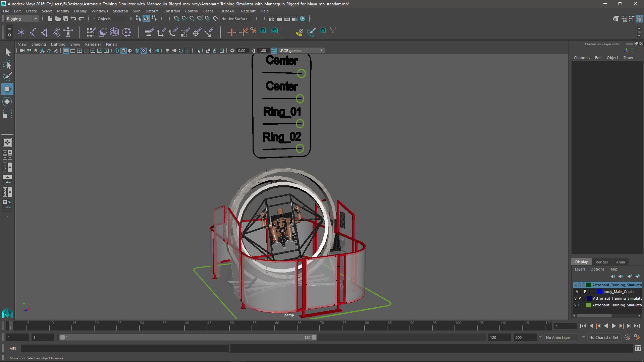The height and width of the screenshot is (362, 644).
Task: Choose the Move tool in toolbox
Action: coord(7,89)
